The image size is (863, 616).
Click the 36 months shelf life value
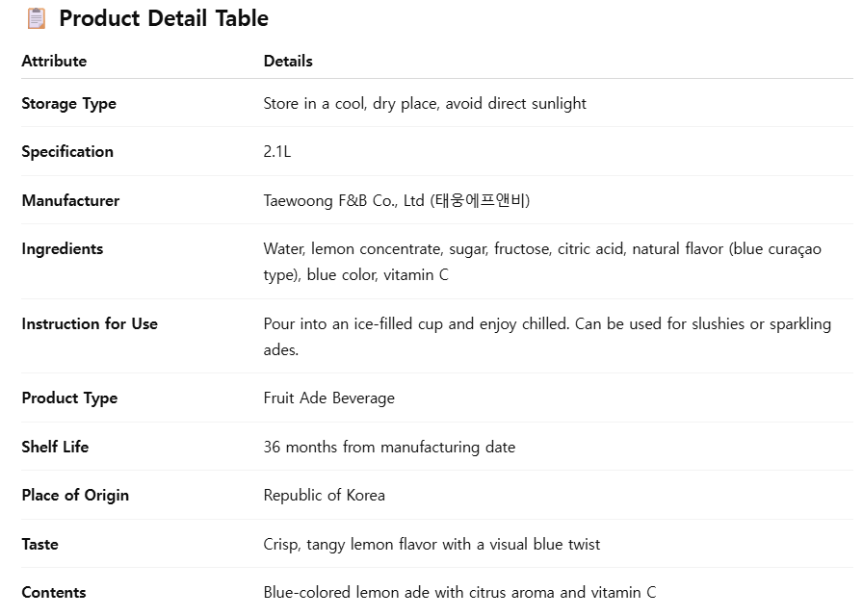click(389, 447)
